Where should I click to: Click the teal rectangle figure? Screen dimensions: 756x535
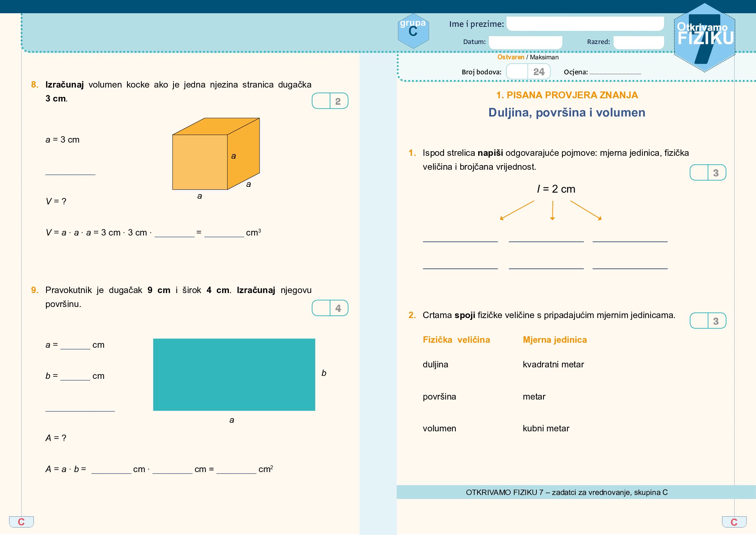click(x=234, y=374)
